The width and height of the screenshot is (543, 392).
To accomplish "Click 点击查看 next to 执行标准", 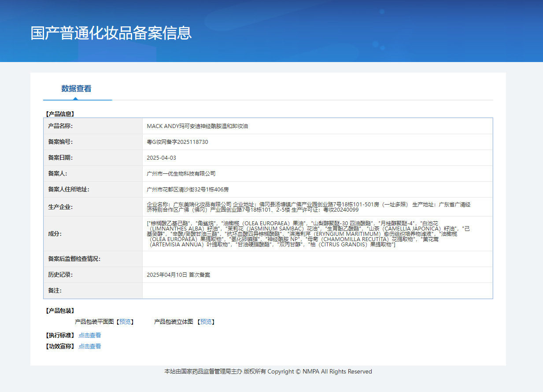I will click(x=89, y=335).
